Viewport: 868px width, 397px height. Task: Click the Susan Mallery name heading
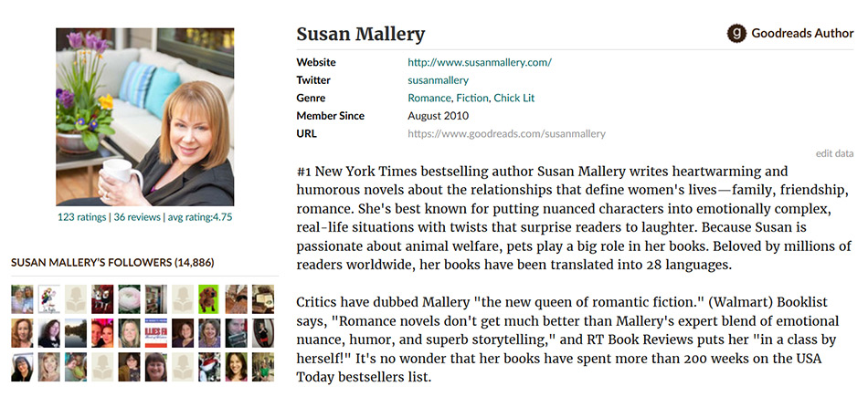[x=361, y=35]
